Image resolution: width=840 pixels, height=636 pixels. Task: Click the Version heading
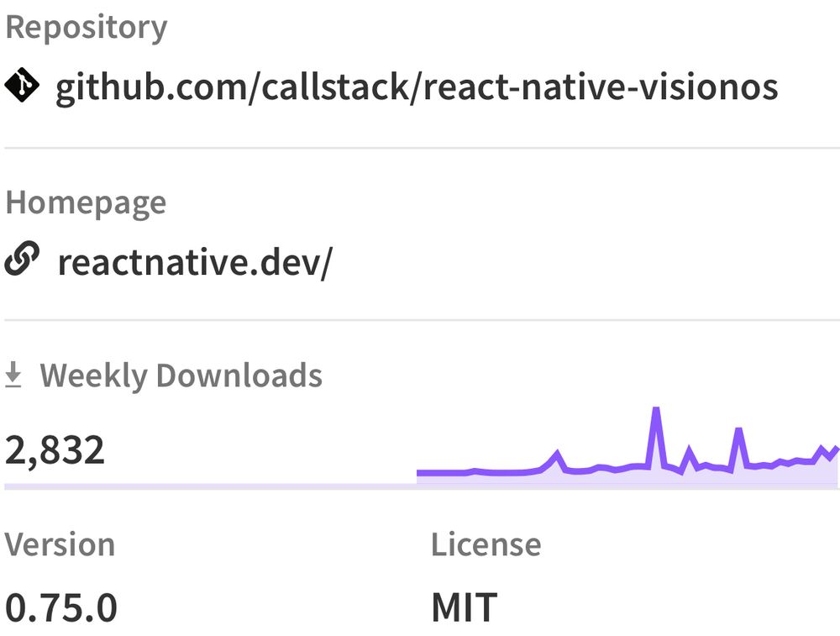[x=60, y=544]
